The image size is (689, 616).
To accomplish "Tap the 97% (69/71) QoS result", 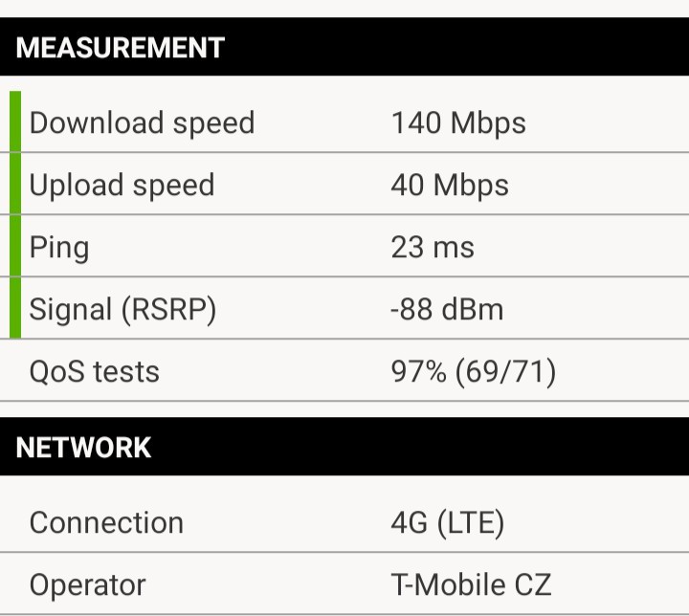I will click(473, 371).
